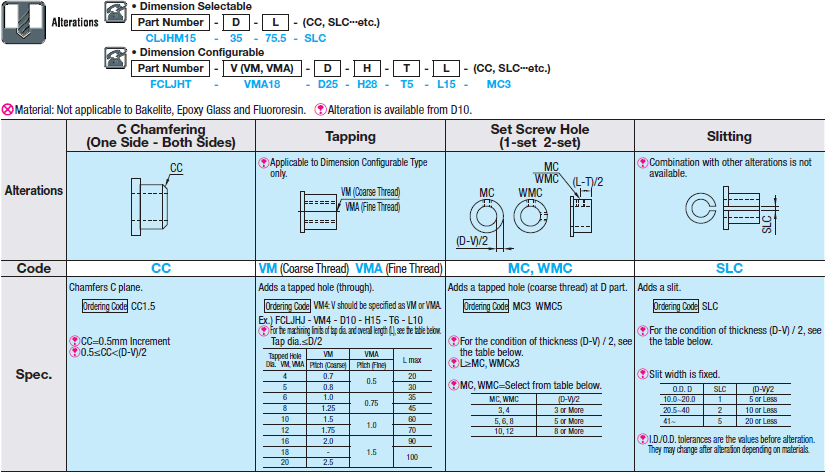Viewport: 825px width, 472px height.
Task: Click the H box in the configurable part number
Action: (367, 68)
